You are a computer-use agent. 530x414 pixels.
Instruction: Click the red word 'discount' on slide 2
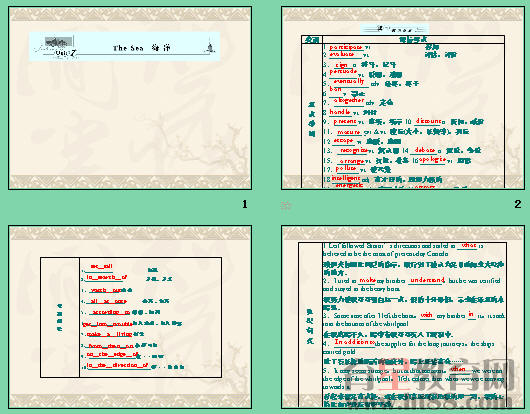(x=428, y=121)
